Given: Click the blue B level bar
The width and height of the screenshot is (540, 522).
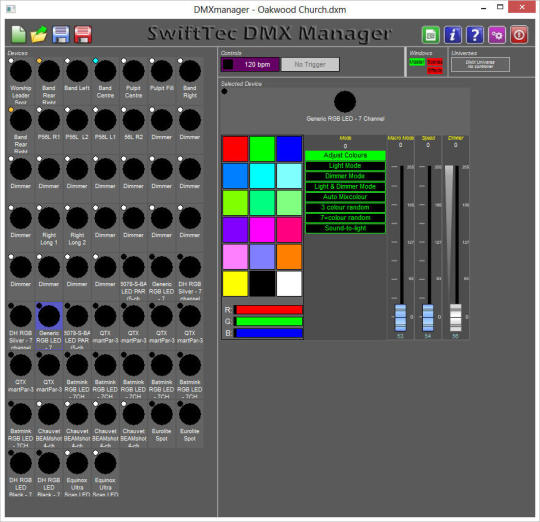Looking at the screenshot, I should [269, 333].
